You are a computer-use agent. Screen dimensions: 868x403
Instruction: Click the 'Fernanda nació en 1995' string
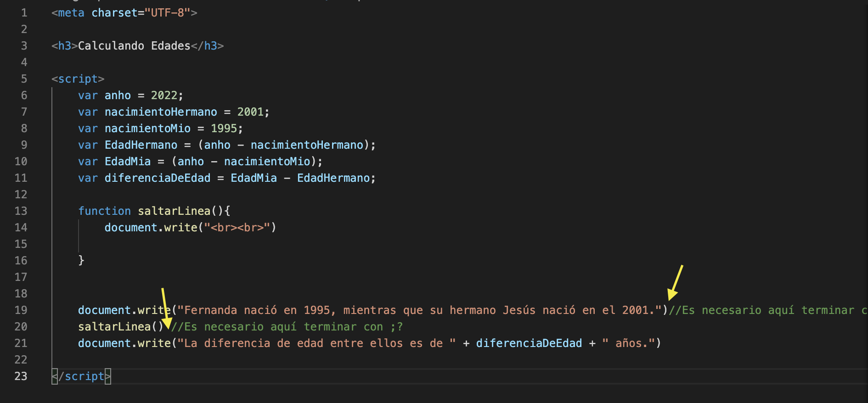point(420,310)
